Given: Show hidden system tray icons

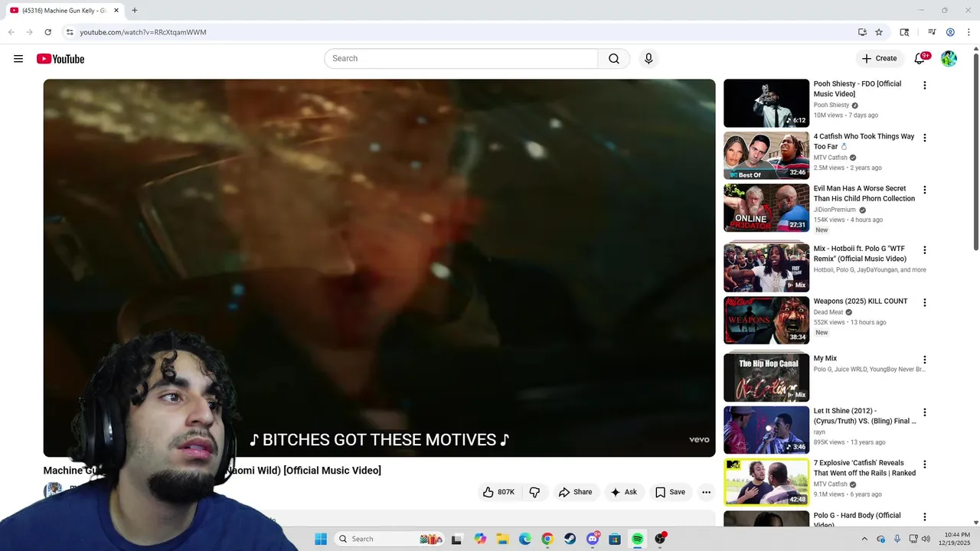Looking at the screenshot, I should click(865, 539).
